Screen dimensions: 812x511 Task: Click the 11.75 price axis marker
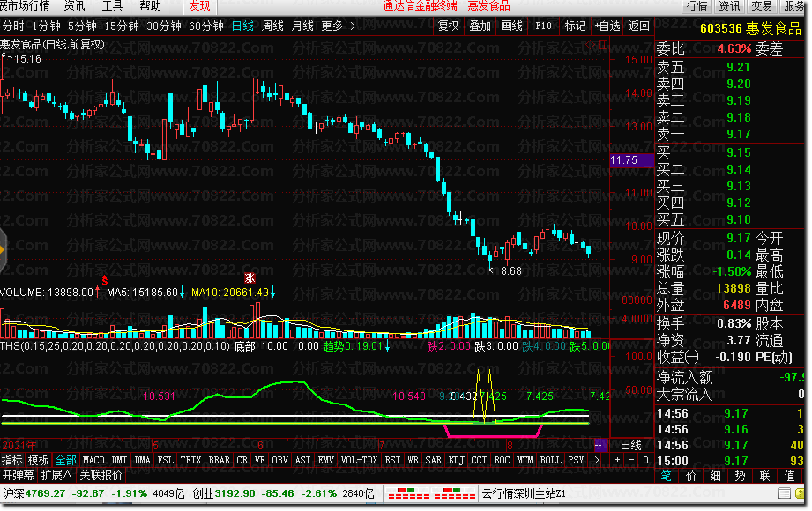coord(631,160)
